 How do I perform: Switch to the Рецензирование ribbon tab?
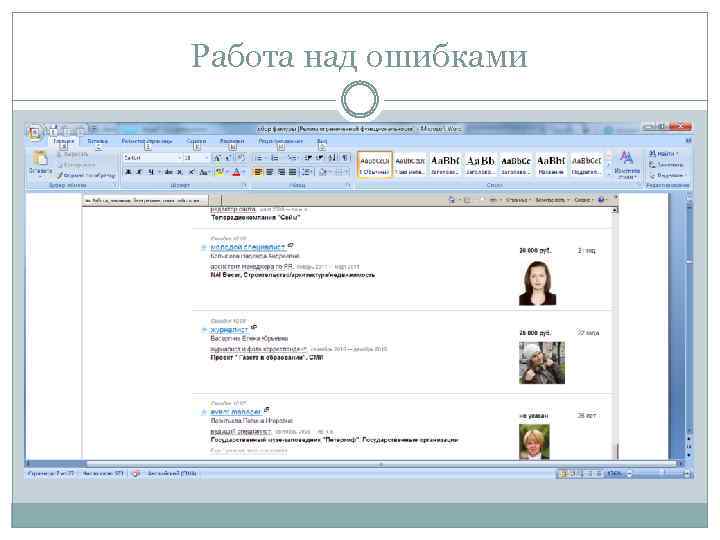281,141
